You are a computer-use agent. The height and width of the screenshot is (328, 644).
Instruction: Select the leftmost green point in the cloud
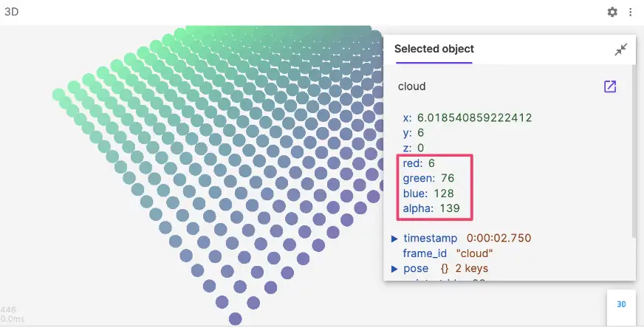(59, 95)
